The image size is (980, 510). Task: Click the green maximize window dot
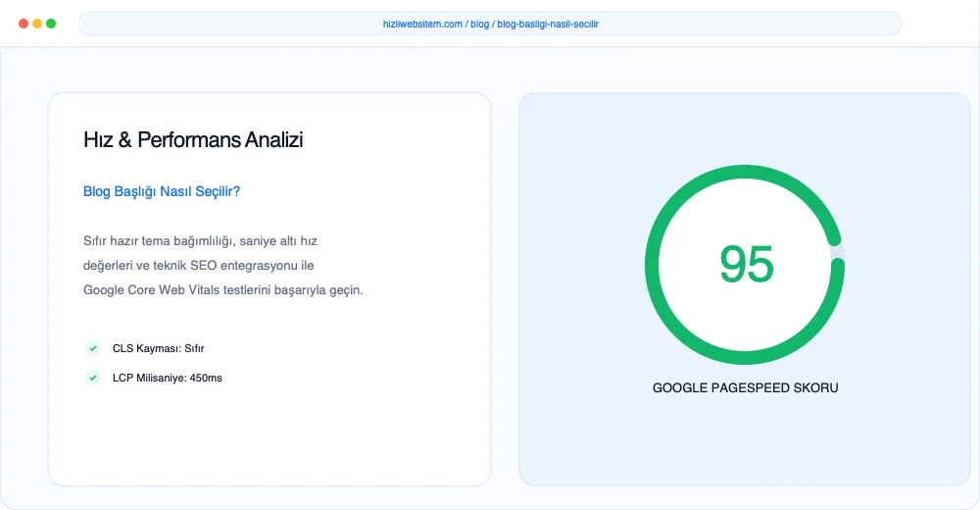point(51,24)
